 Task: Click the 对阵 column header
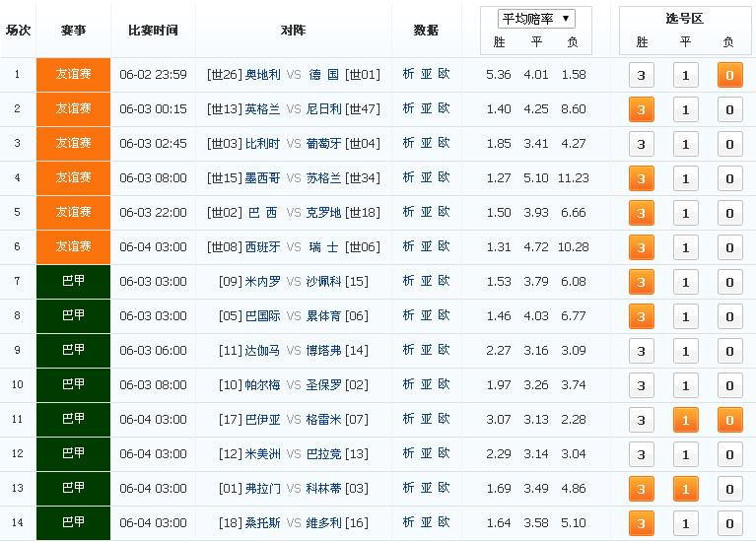pyautogui.click(x=293, y=31)
